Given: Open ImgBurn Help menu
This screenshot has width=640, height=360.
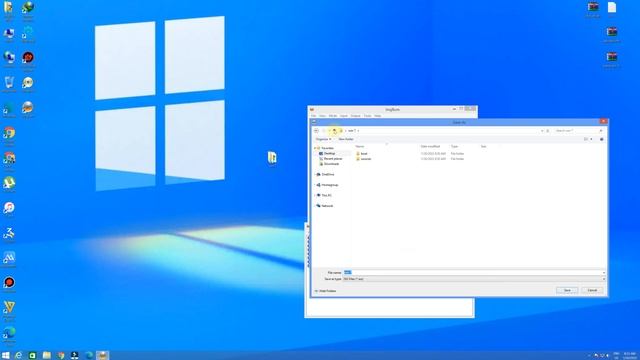Looking at the screenshot, I should 378,116.
